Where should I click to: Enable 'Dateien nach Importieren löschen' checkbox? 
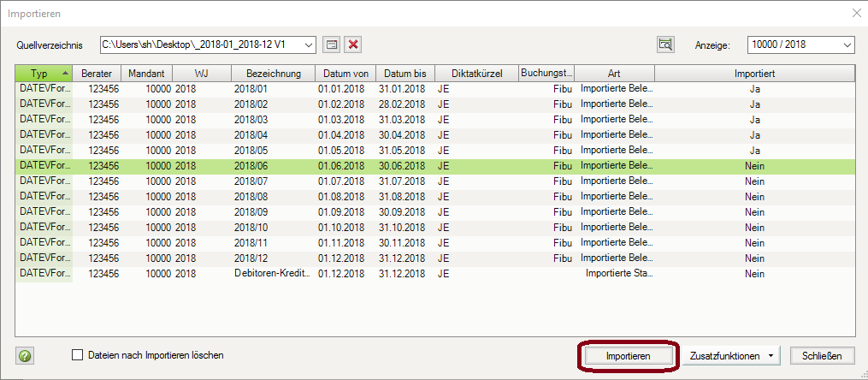[79, 355]
